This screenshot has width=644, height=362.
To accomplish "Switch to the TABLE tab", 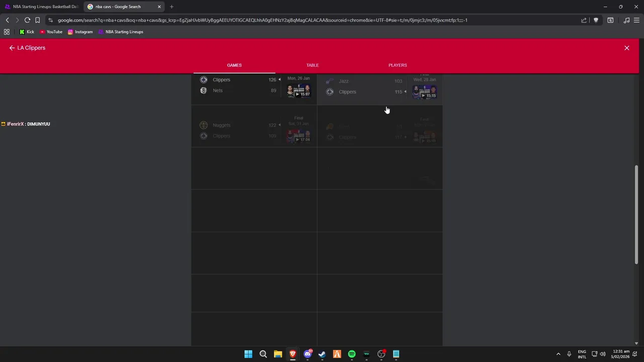I will click(312, 65).
